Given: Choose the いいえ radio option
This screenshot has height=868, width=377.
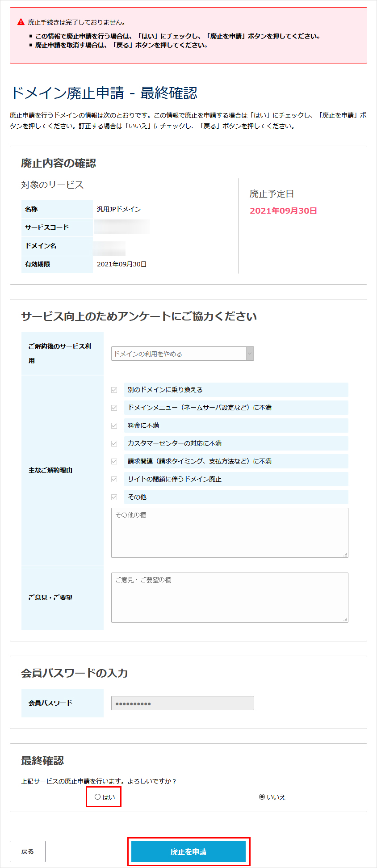Looking at the screenshot, I should coord(262,797).
